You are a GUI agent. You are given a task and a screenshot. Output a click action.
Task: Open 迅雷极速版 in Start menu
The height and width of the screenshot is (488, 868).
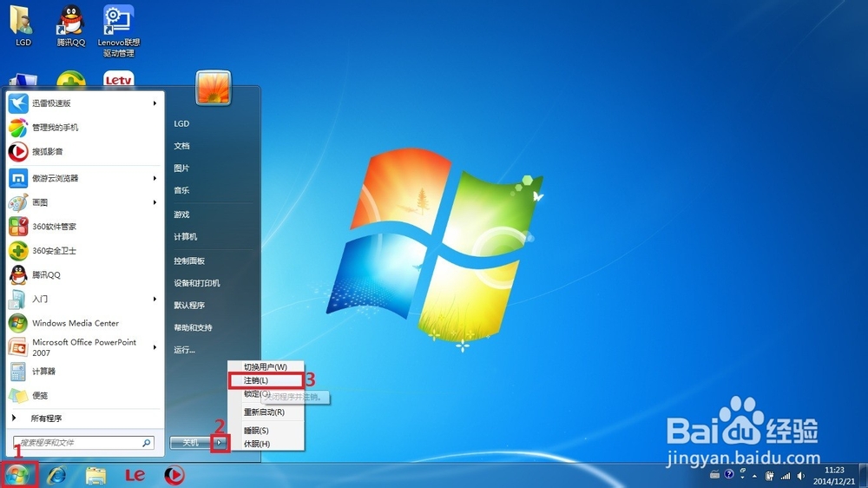pyautogui.click(x=85, y=103)
